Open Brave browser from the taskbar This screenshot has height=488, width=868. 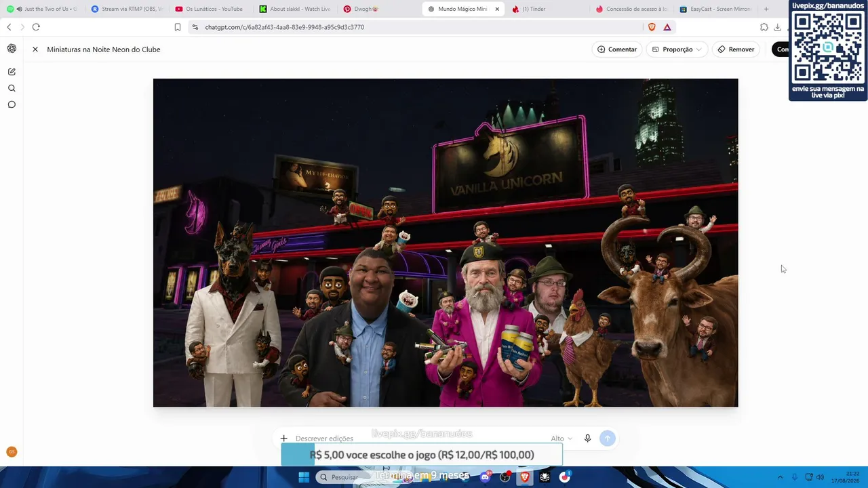point(525,477)
